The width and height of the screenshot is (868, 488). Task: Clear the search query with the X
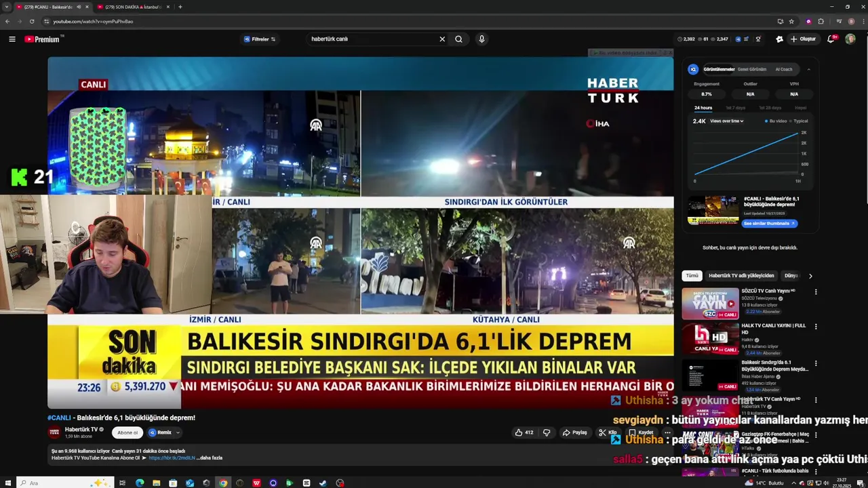442,39
